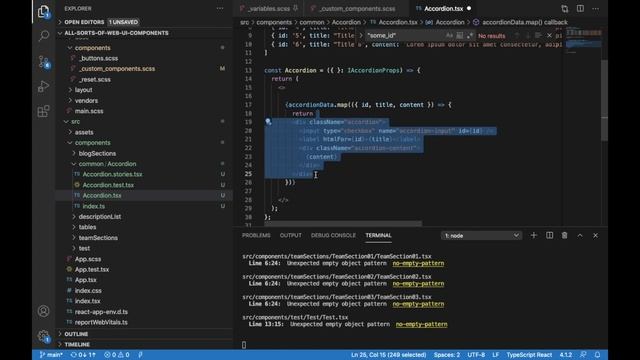This screenshot has height=360, width=640.
Task: Click UTF-8 encoding in status bar
Action: 476,355
